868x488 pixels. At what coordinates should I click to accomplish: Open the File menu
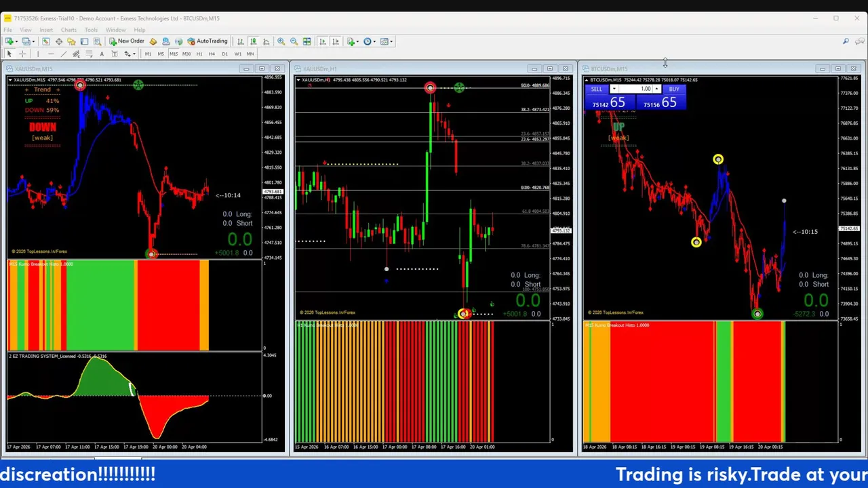7,30
